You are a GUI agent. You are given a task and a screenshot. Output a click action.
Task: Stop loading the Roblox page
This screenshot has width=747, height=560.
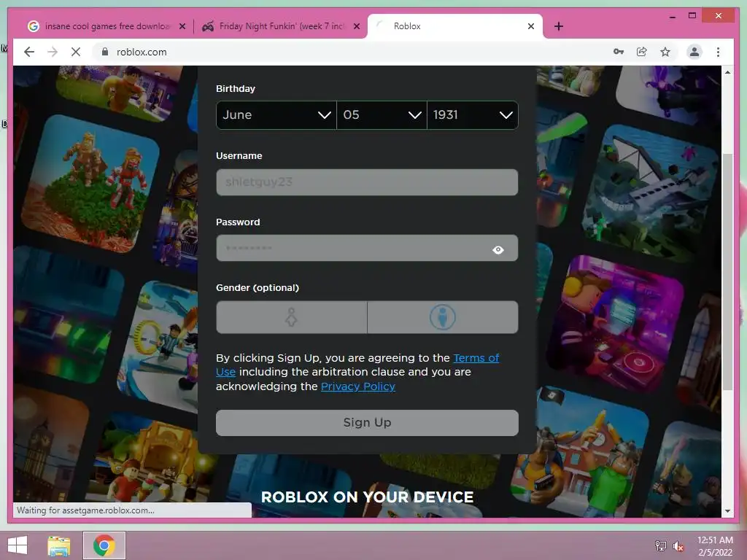pos(76,52)
